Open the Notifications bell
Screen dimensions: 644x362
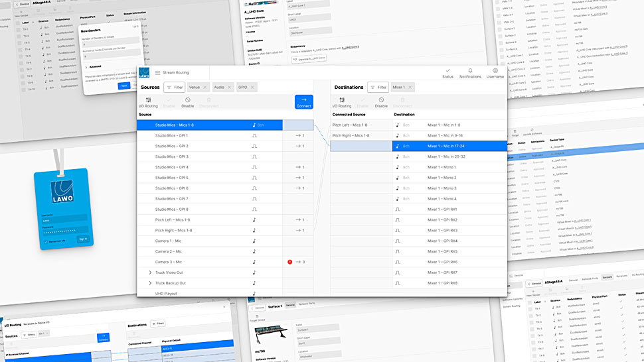tap(470, 74)
